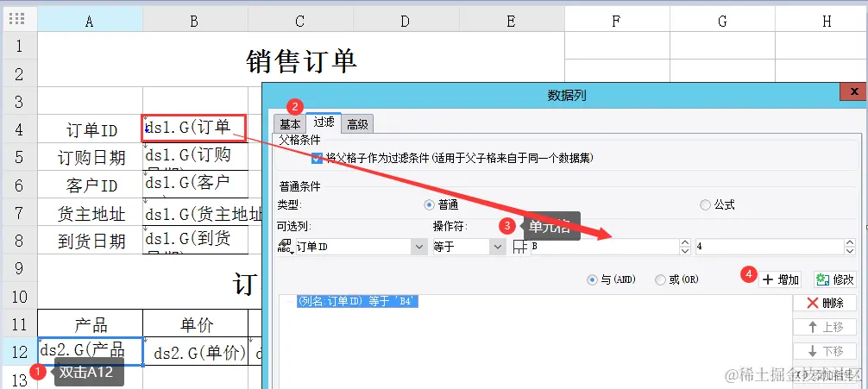
Task: Click the select-all grid corner icon
Action: 17,19
